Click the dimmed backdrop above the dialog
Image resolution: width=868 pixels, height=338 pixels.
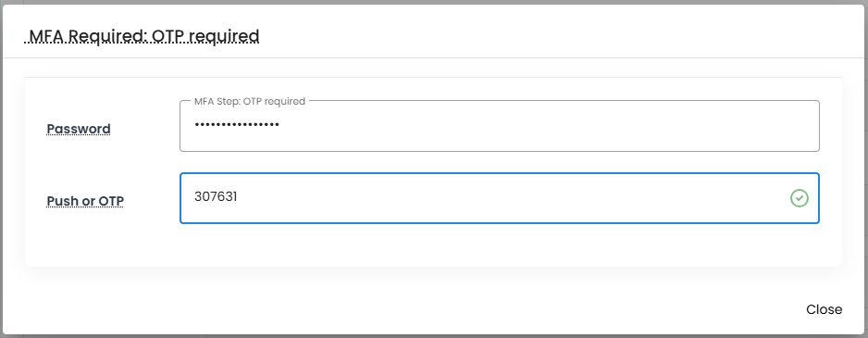(x=434, y=2)
